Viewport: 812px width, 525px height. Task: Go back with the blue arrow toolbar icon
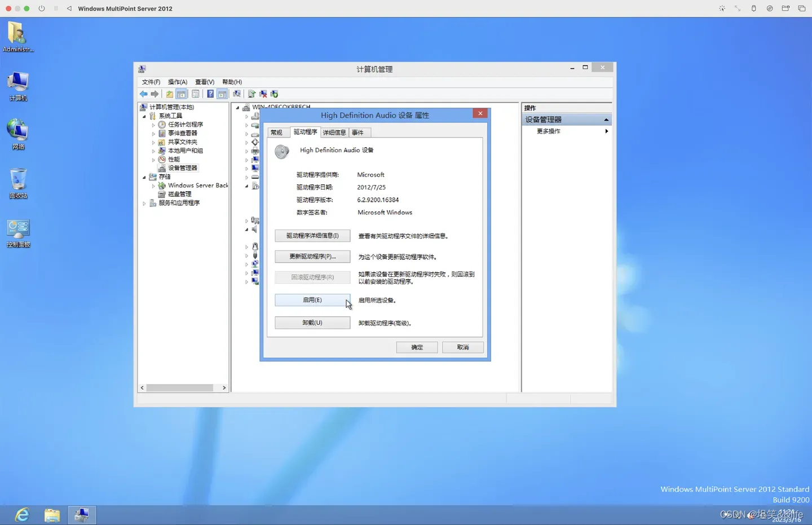coord(144,94)
